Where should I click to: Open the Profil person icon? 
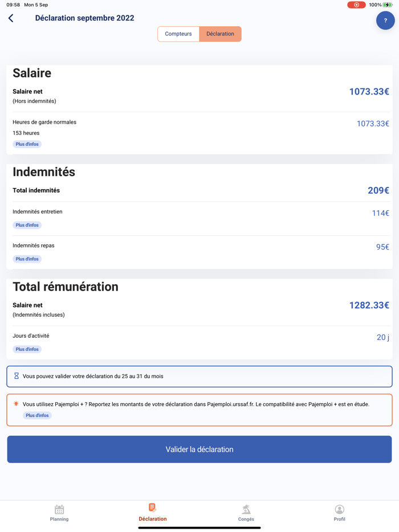(x=339, y=509)
